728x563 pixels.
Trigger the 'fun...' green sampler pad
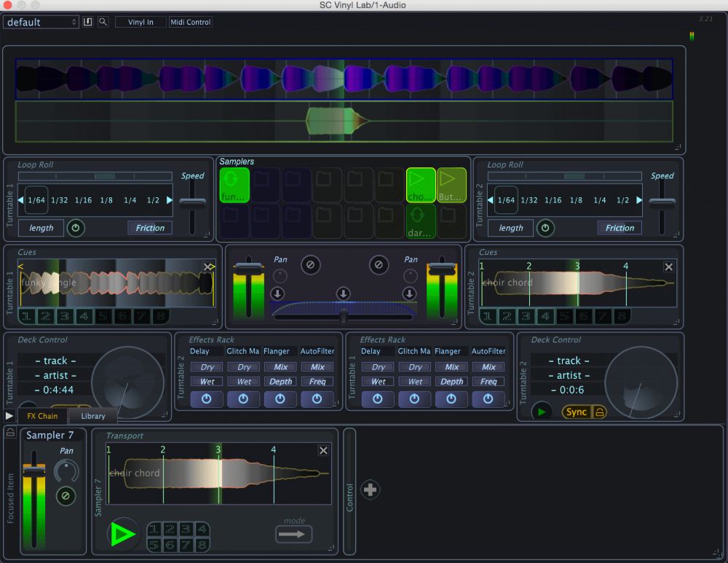coord(234,185)
